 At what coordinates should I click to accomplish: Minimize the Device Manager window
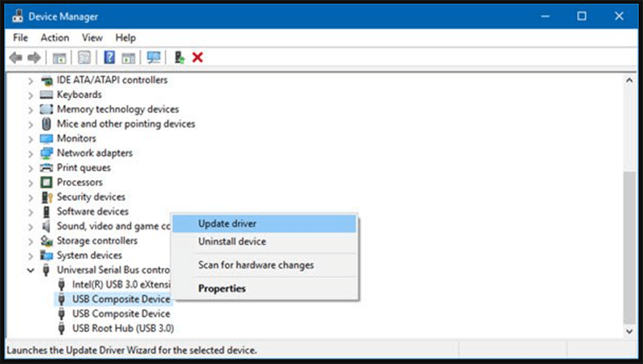tap(545, 16)
